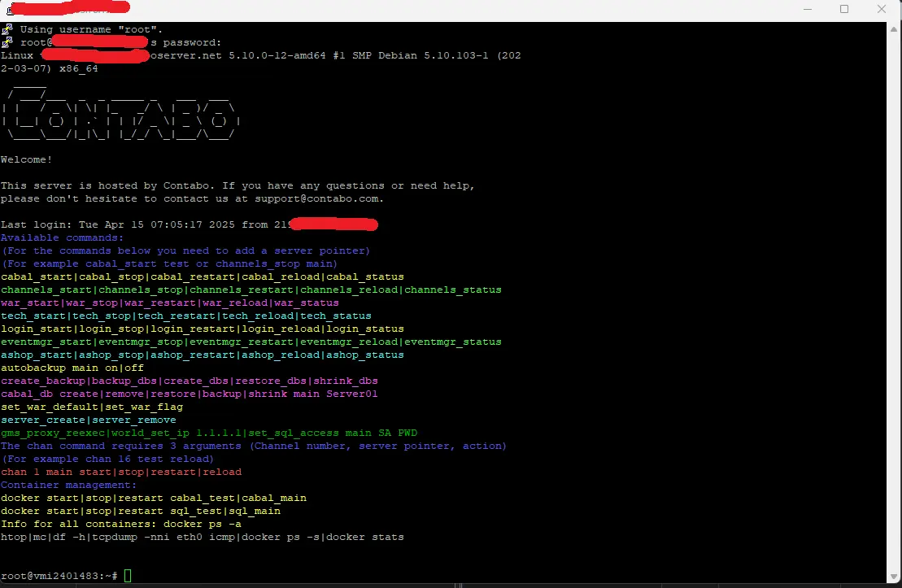The width and height of the screenshot is (902, 588).
Task: Click the 'chan 1 main start|stop|restart|reload' line
Action: [x=121, y=473]
